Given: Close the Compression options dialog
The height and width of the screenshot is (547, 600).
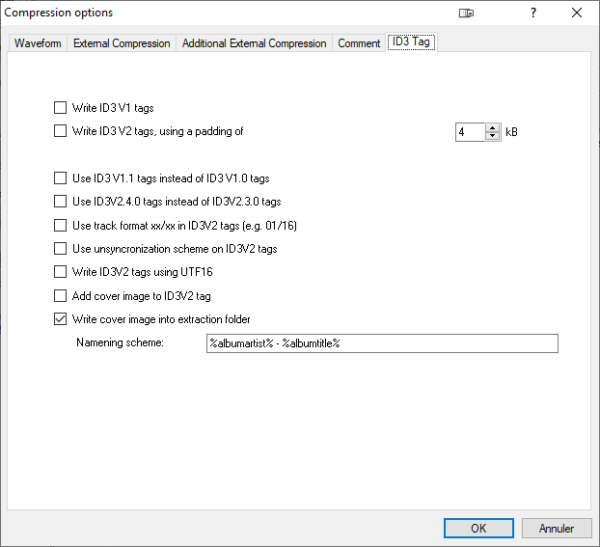Looking at the screenshot, I should click(577, 13).
